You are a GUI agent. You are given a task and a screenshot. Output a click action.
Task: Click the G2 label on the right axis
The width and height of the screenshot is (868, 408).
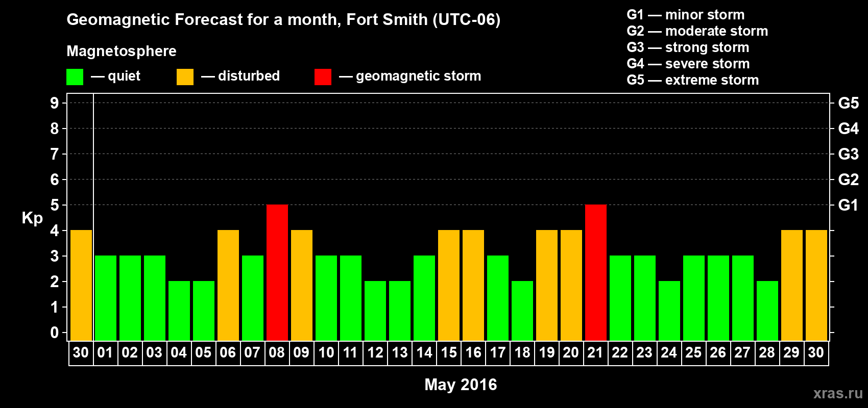pyautogui.click(x=848, y=180)
